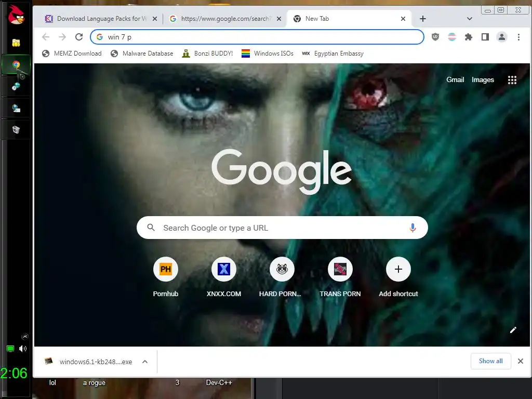Viewport: 532px width, 399px height.
Task: Click the 2:06 taskbar clock
Action: pyautogui.click(x=14, y=373)
